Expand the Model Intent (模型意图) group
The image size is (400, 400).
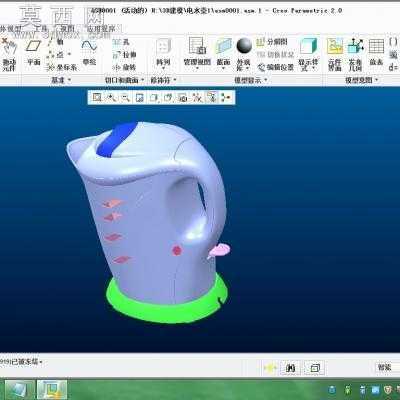[362, 80]
